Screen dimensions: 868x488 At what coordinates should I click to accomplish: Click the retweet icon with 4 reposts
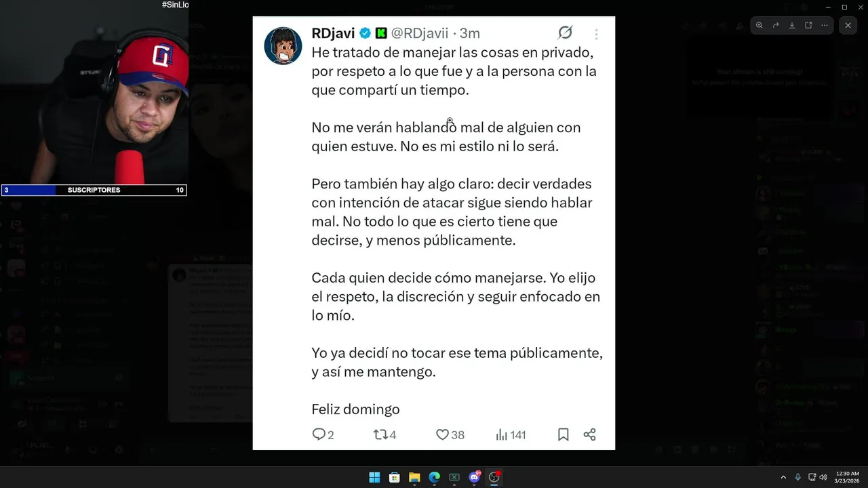coord(380,434)
